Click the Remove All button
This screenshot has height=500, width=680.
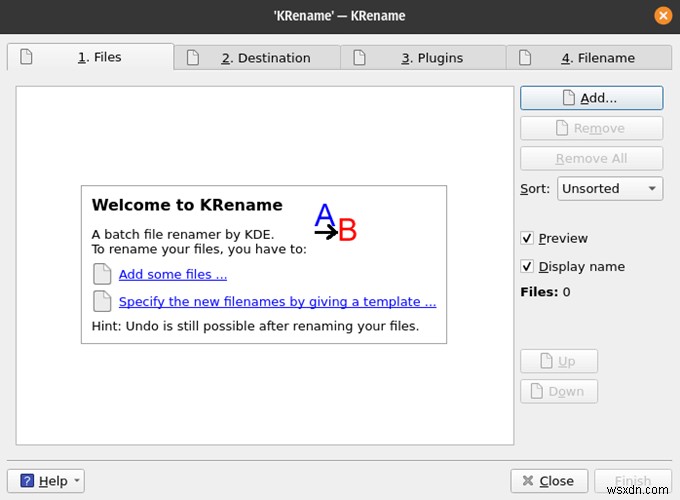coord(592,158)
